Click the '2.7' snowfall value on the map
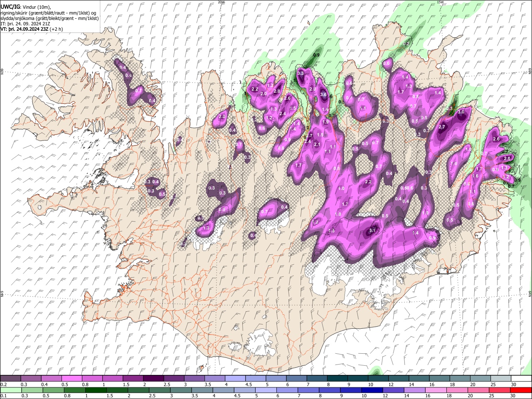Screen dimensions: 532x399 (x=442, y=127)
